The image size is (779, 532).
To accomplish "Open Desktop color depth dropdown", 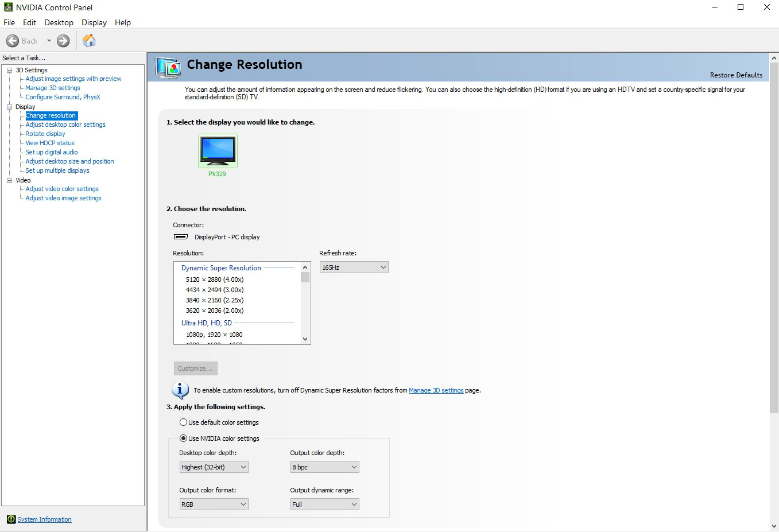I will tap(214, 467).
